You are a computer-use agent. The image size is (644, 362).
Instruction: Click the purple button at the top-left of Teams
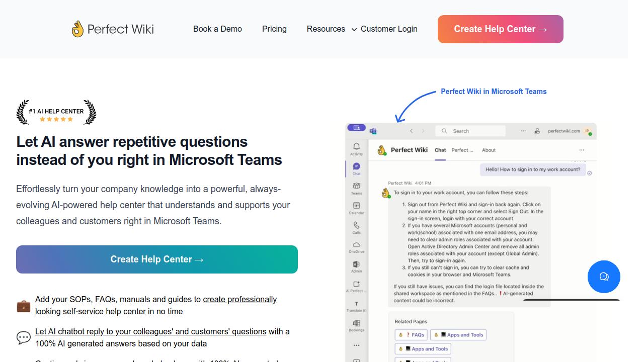[357, 128]
